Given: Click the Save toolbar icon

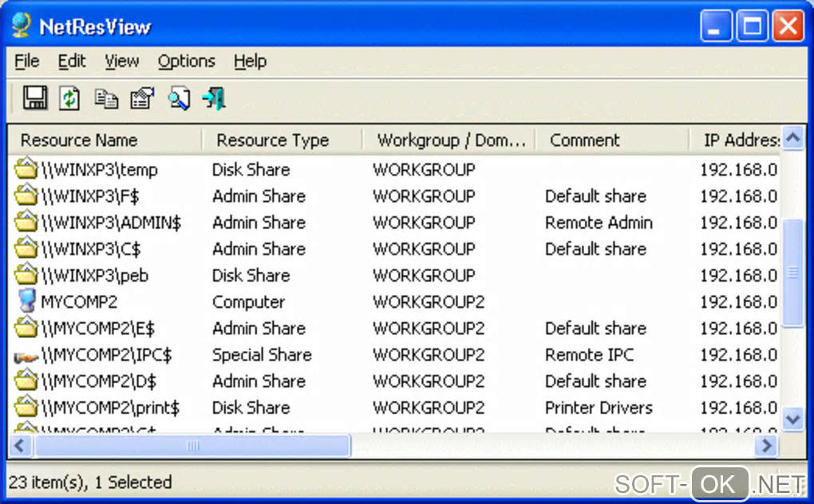Looking at the screenshot, I should (35, 98).
